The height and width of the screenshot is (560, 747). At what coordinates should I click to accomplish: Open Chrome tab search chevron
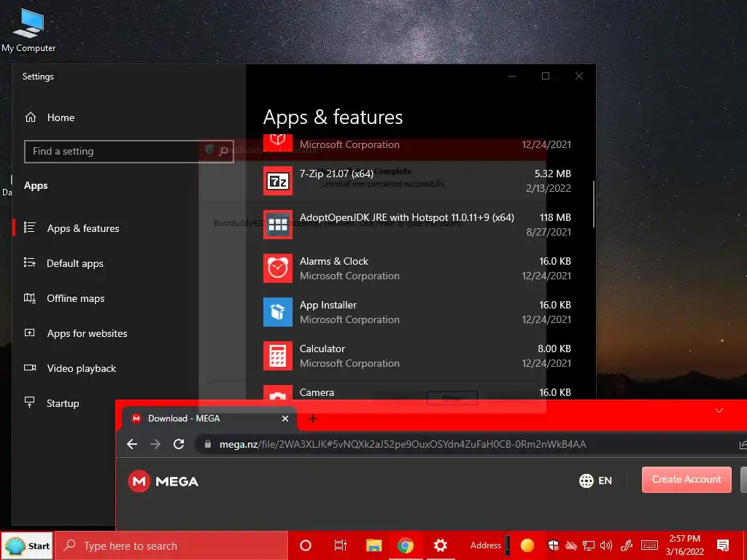click(719, 411)
